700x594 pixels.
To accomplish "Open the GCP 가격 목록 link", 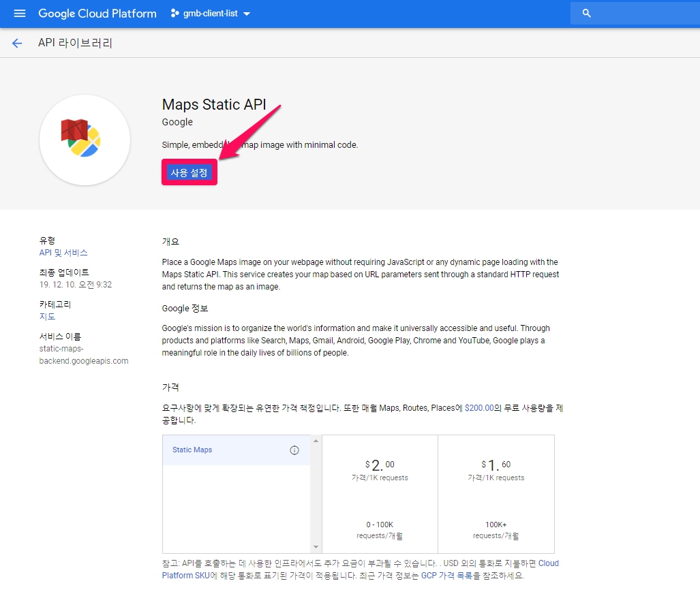I will click(446, 576).
